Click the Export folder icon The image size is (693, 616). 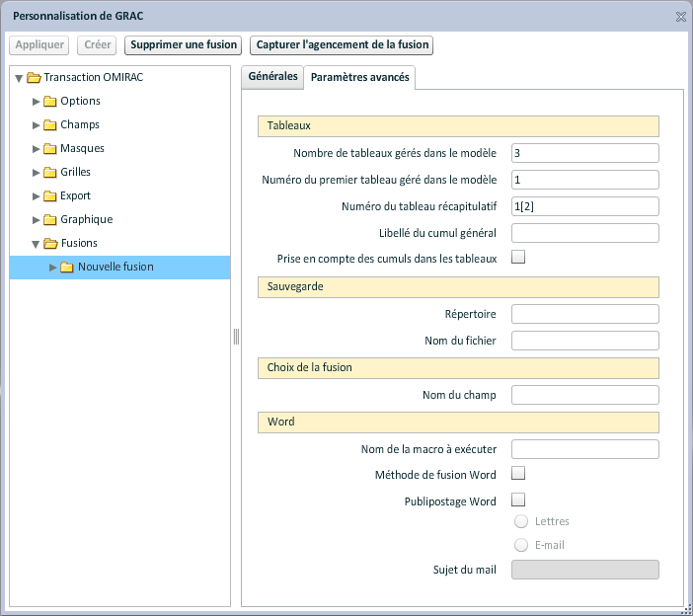point(49,195)
